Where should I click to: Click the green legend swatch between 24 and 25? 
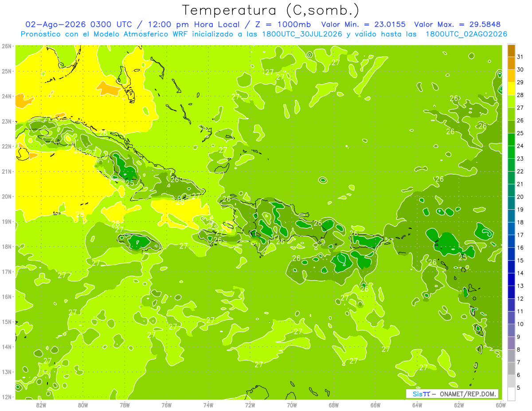pyautogui.click(x=511, y=140)
